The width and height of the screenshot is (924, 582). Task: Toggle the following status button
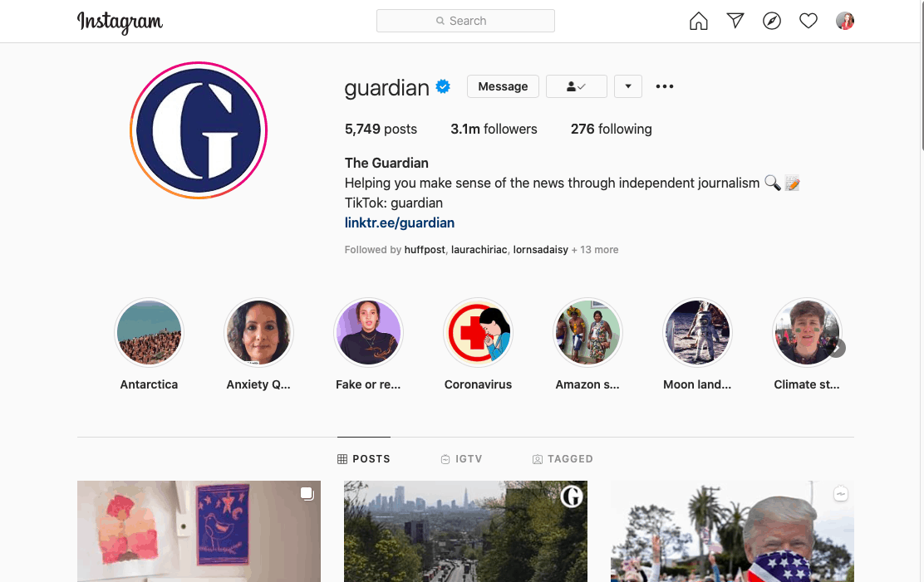click(577, 86)
